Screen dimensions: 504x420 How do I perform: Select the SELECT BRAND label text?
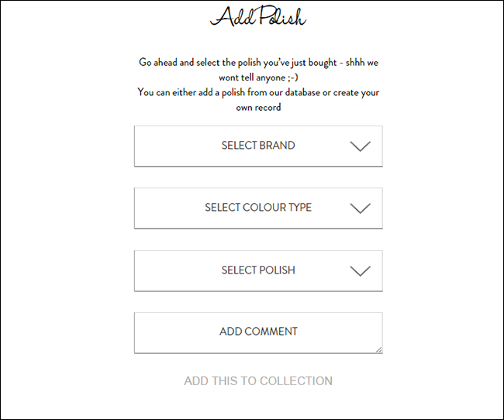pos(258,145)
